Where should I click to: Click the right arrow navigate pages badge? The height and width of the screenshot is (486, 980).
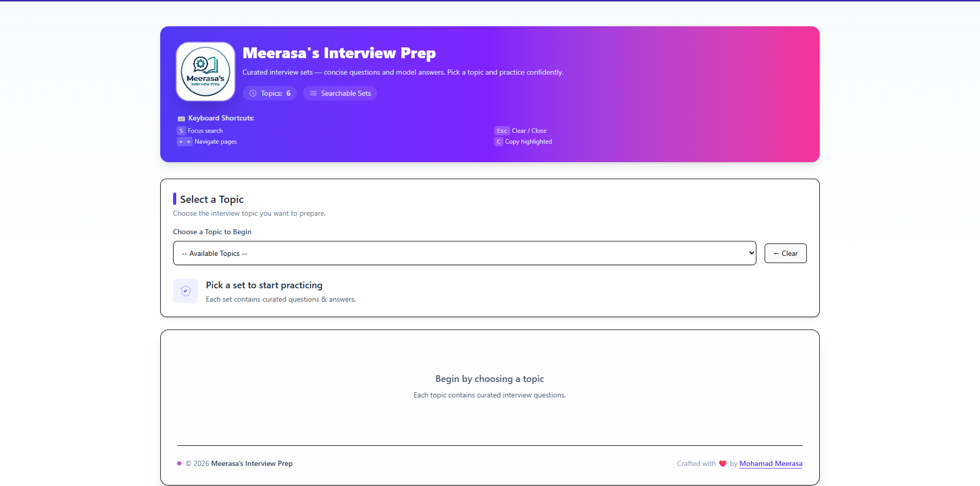click(x=188, y=142)
